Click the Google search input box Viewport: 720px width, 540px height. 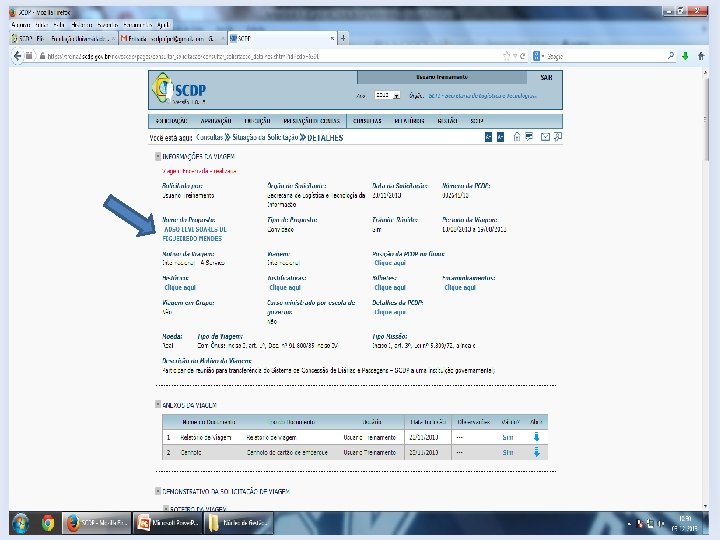pos(605,56)
